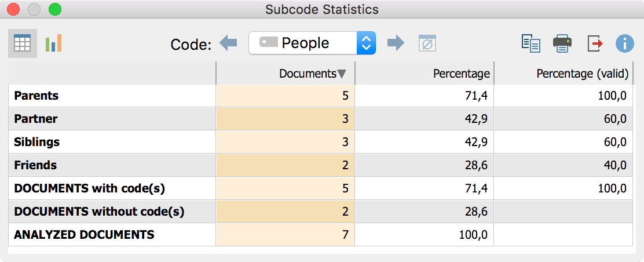Toggle display of missing values icon
Image resolution: width=644 pixels, height=262 pixels.
tap(427, 43)
